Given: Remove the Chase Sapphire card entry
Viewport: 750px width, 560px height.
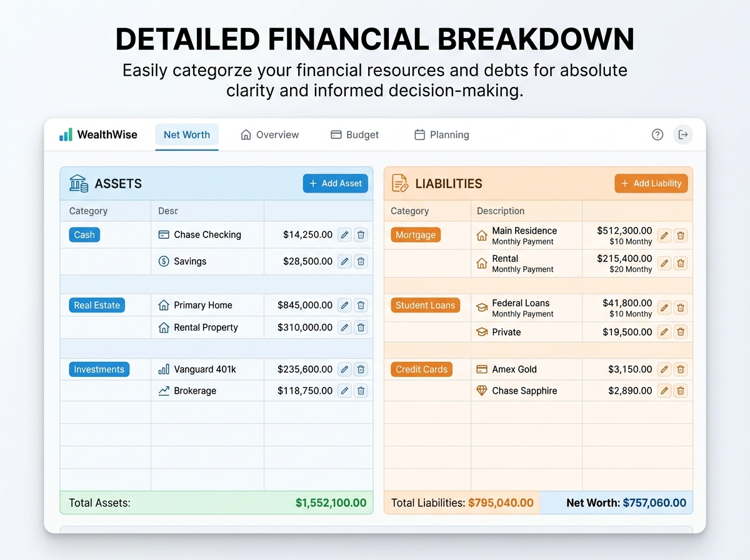Looking at the screenshot, I should click(681, 391).
